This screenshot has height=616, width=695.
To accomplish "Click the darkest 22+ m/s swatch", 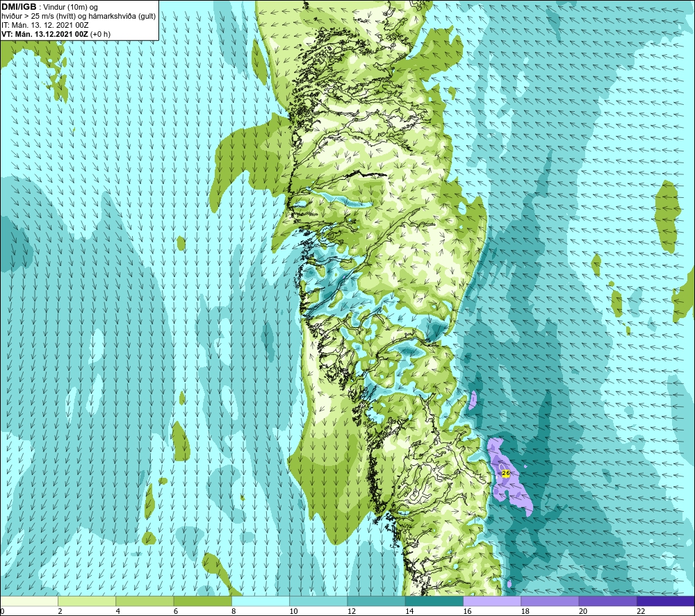I will pyautogui.click(x=666, y=601).
